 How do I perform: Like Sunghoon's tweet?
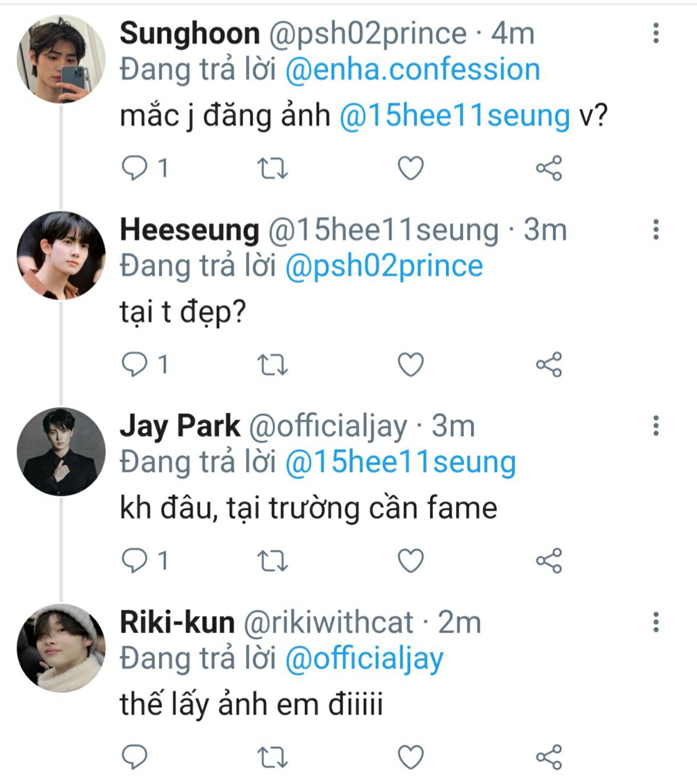(x=410, y=169)
